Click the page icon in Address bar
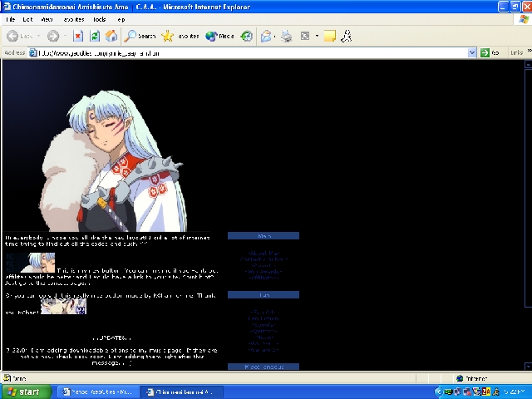 (33, 53)
